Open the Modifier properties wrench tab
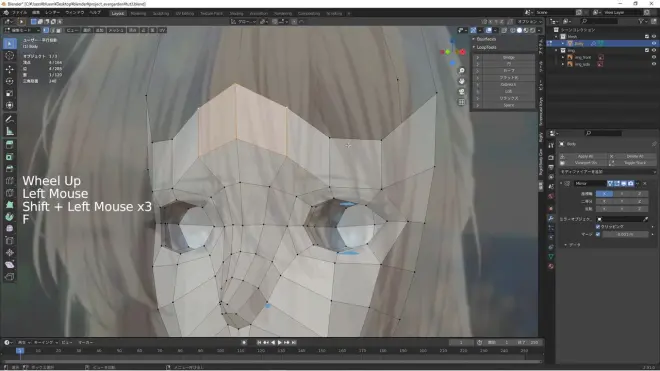Screen dimensions: 660x371 click(551, 218)
